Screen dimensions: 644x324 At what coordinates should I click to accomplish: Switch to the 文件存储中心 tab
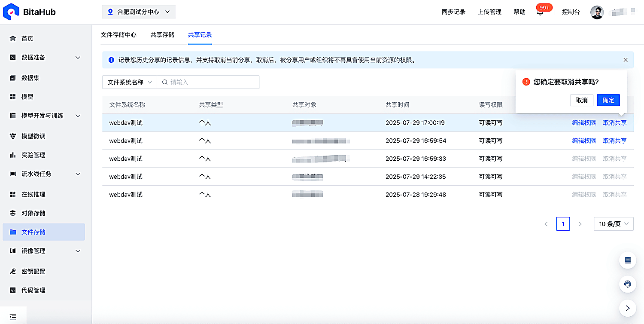pyautogui.click(x=118, y=35)
